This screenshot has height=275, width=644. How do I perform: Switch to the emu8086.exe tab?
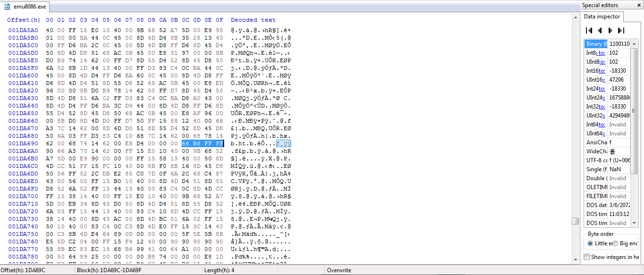[x=26, y=7]
